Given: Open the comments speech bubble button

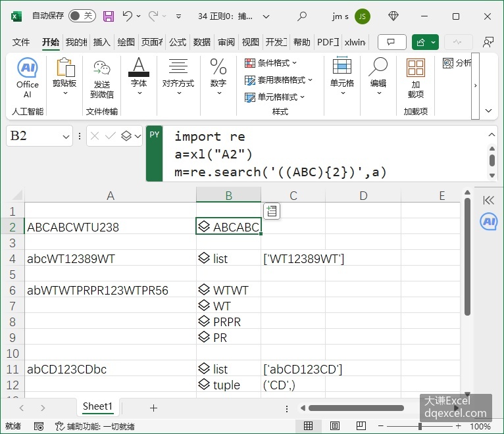Looking at the screenshot, I should (392, 42).
